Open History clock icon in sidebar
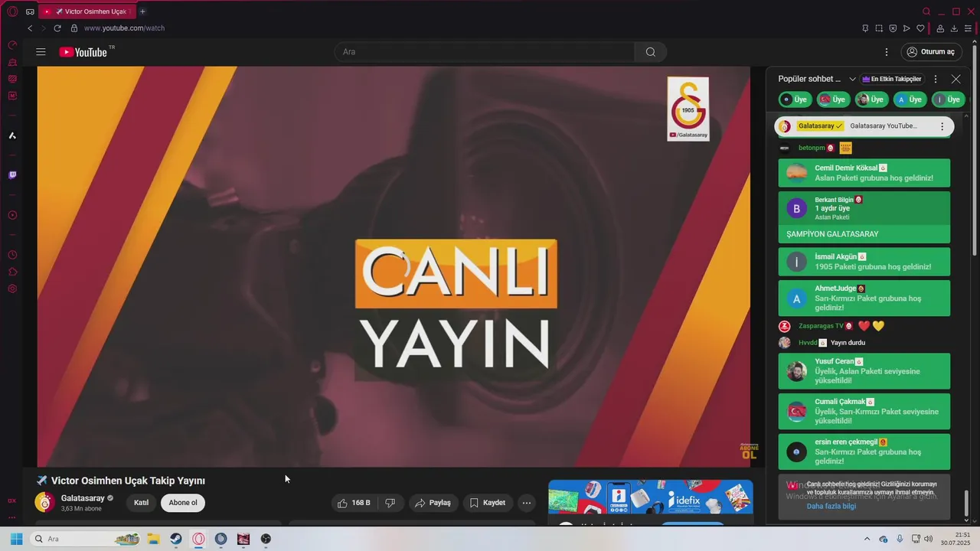This screenshot has height=551, width=980. click(12, 255)
